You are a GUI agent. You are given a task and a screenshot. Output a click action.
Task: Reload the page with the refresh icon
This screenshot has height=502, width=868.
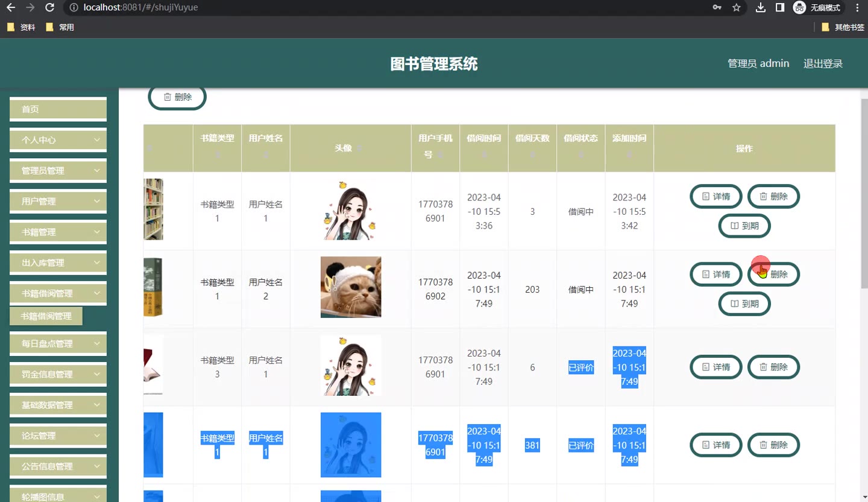(50, 8)
